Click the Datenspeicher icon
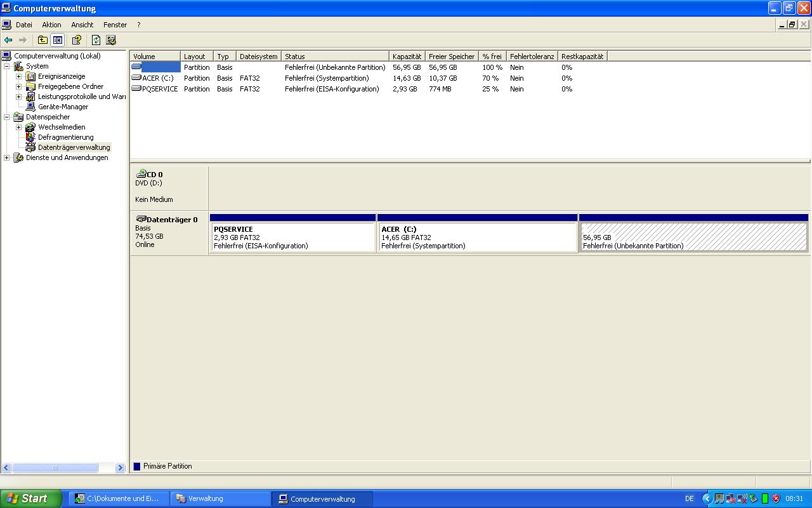This screenshot has height=508, width=812. click(x=18, y=117)
